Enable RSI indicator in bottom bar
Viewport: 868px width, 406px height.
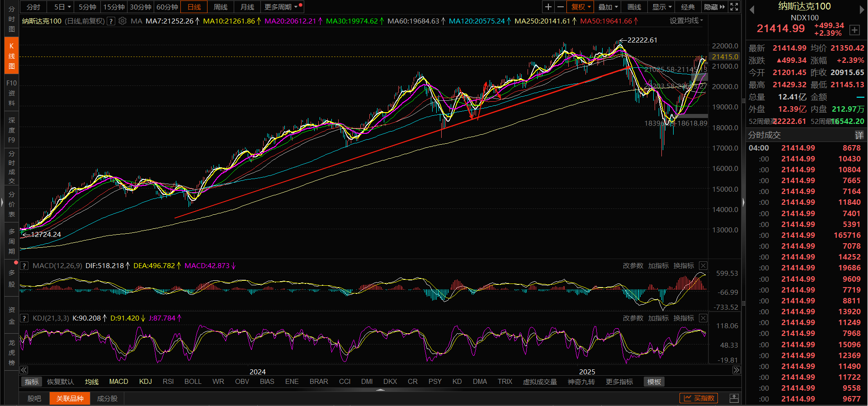(168, 382)
